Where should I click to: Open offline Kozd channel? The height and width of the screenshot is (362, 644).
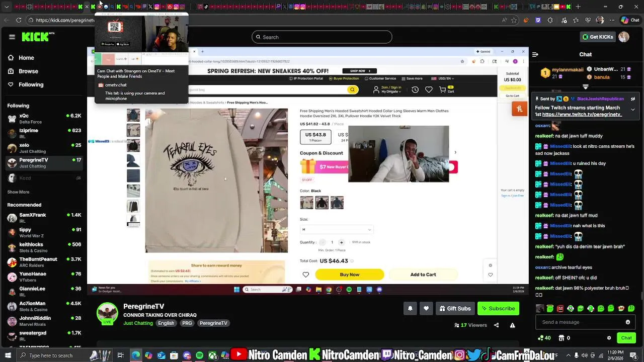click(44, 178)
